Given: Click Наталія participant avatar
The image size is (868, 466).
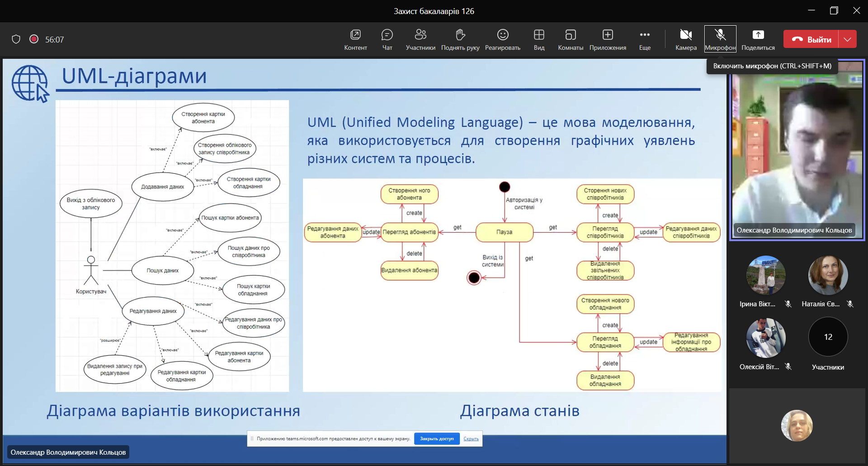Looking at the screenshot, I should coord(828,276).
